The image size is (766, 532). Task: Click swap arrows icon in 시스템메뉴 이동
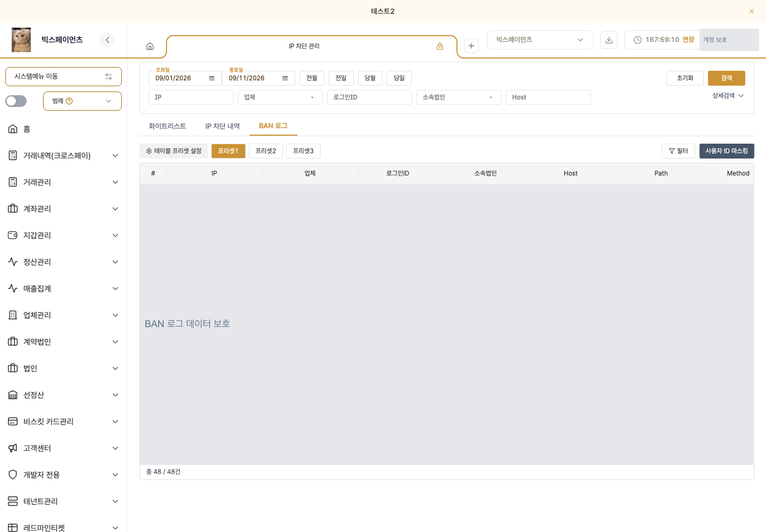point(109,77)
